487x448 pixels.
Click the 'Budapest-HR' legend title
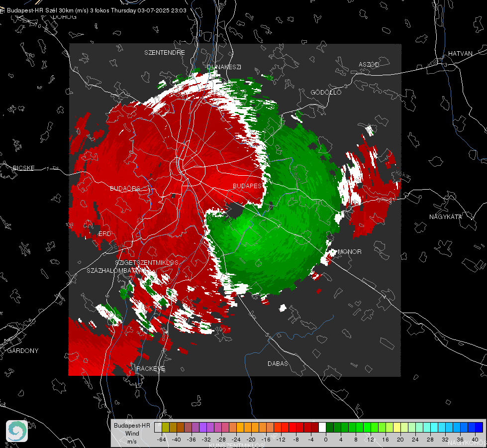[132, 426]
